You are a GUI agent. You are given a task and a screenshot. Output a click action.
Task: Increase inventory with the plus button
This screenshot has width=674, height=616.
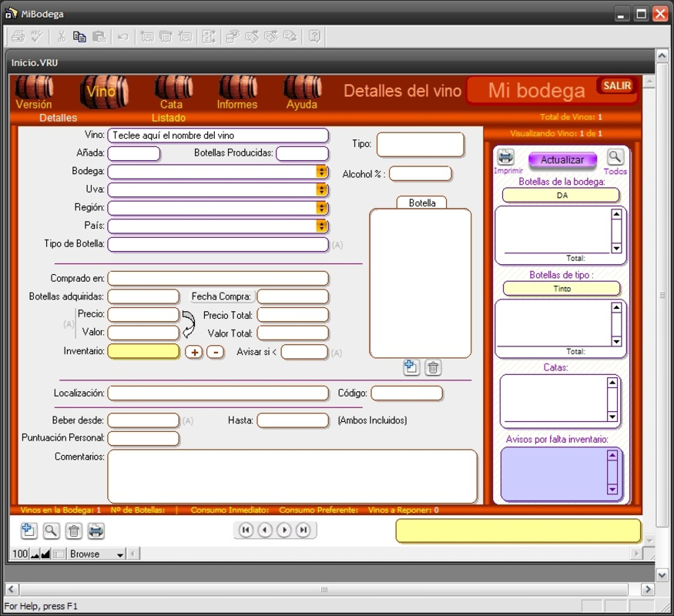[x=194, y=352]
